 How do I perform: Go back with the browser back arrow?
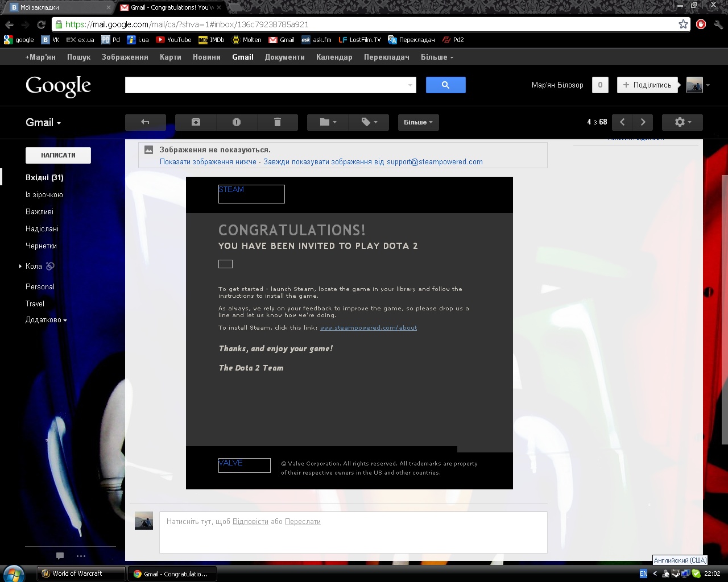tap(9, 24)
